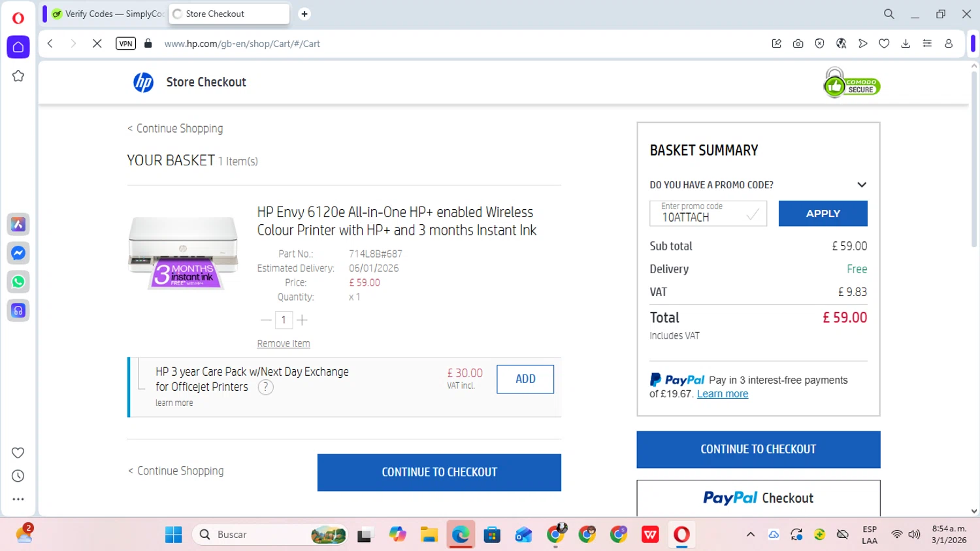Go back to previous page
This screenshot has height=551, width=980.
[x=50, y=44]
